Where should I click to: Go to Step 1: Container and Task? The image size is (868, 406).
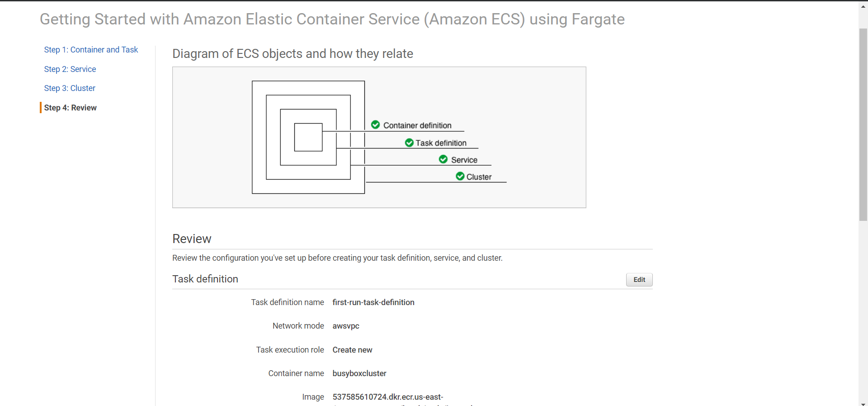click(x=91, y=50)
